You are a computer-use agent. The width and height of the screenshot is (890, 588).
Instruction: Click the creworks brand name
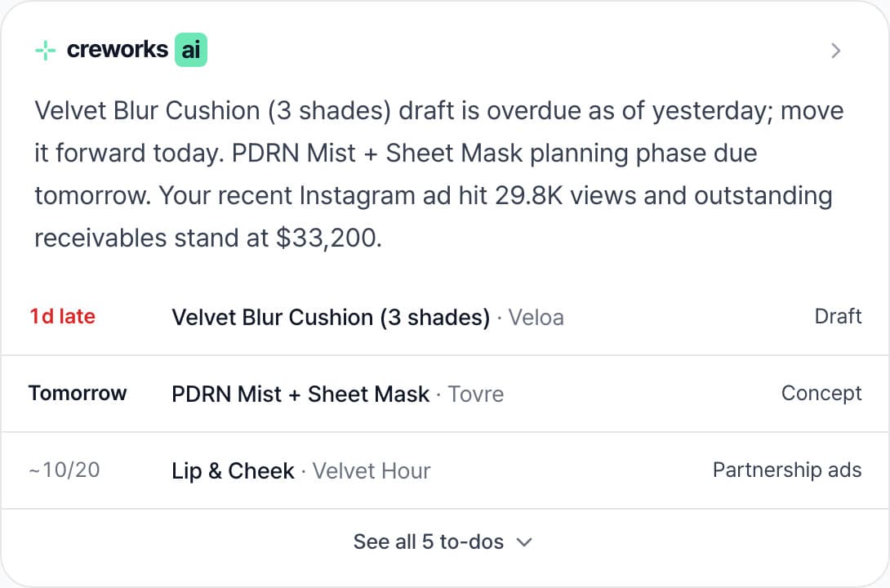point(118,50)
